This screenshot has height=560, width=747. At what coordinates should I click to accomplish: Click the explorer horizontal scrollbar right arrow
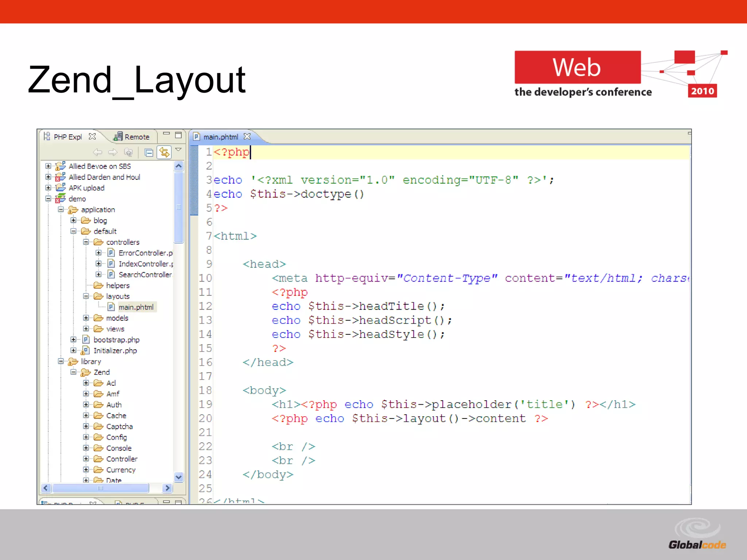(x=167, y=488)
